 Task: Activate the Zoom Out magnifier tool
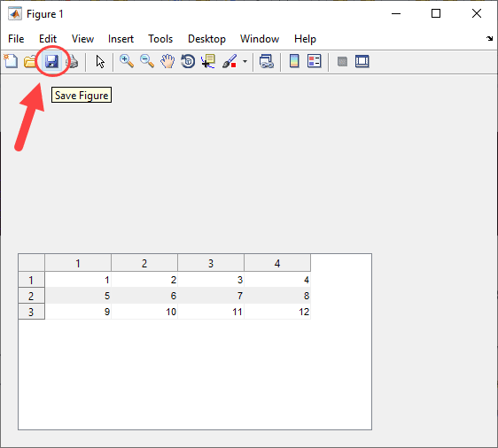tap(147, 61)
